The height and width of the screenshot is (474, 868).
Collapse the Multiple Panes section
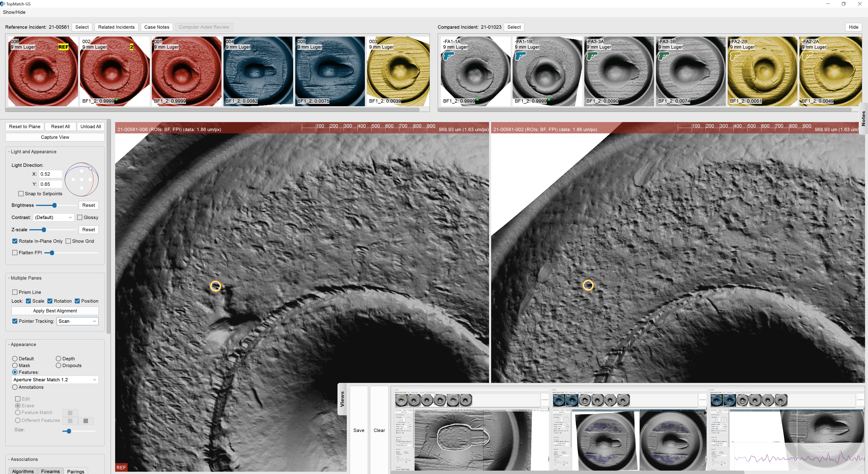[9, 278]
